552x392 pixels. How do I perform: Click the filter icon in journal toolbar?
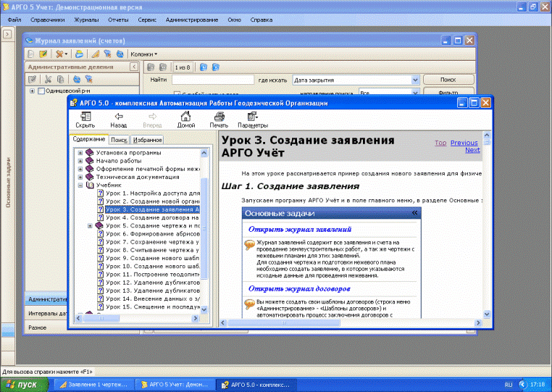[x=107, y=54]
